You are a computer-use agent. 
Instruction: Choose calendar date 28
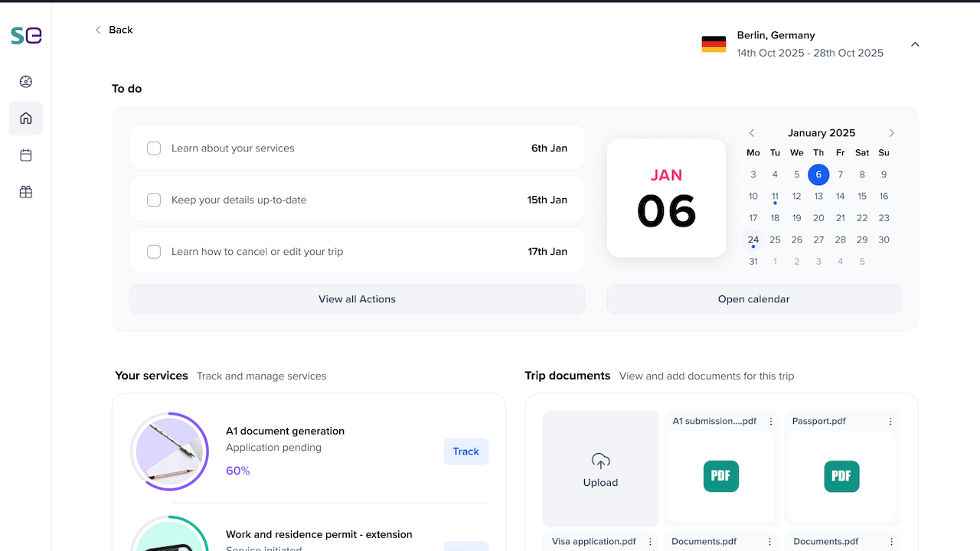tap(841, 240)
